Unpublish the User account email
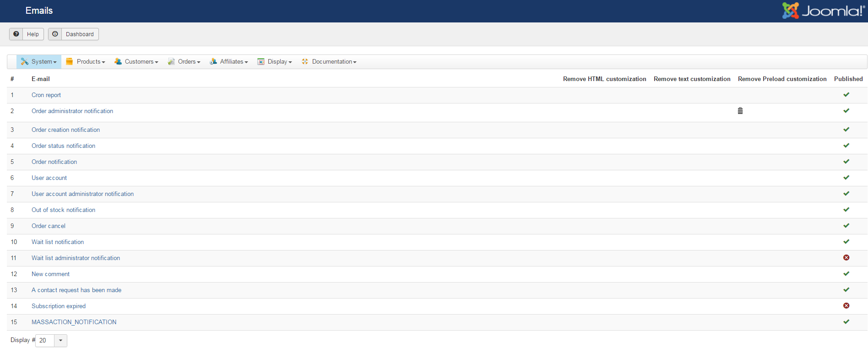 (846, 178)
